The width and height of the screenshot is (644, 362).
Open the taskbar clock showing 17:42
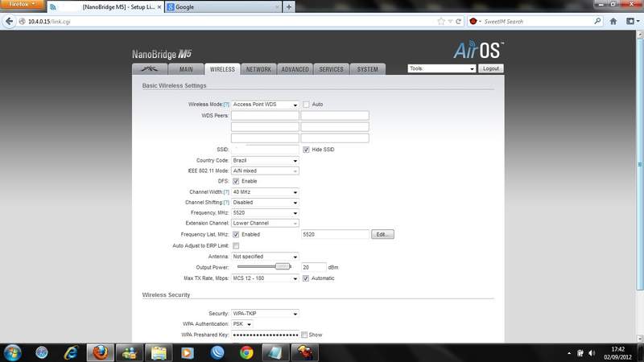(x=617, y=353)
